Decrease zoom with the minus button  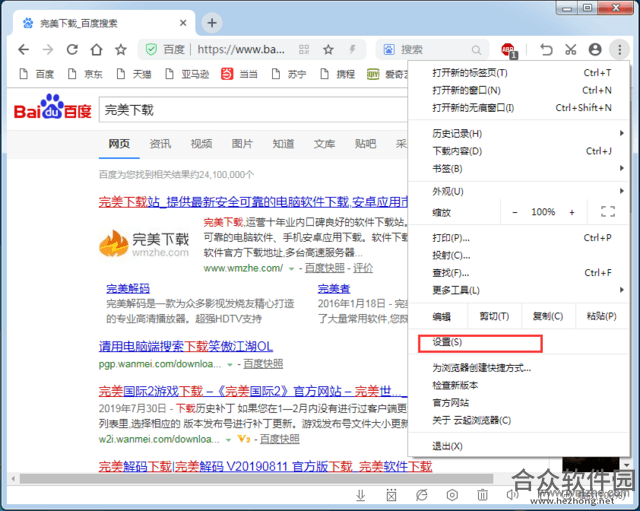click(x=515, y=212)
